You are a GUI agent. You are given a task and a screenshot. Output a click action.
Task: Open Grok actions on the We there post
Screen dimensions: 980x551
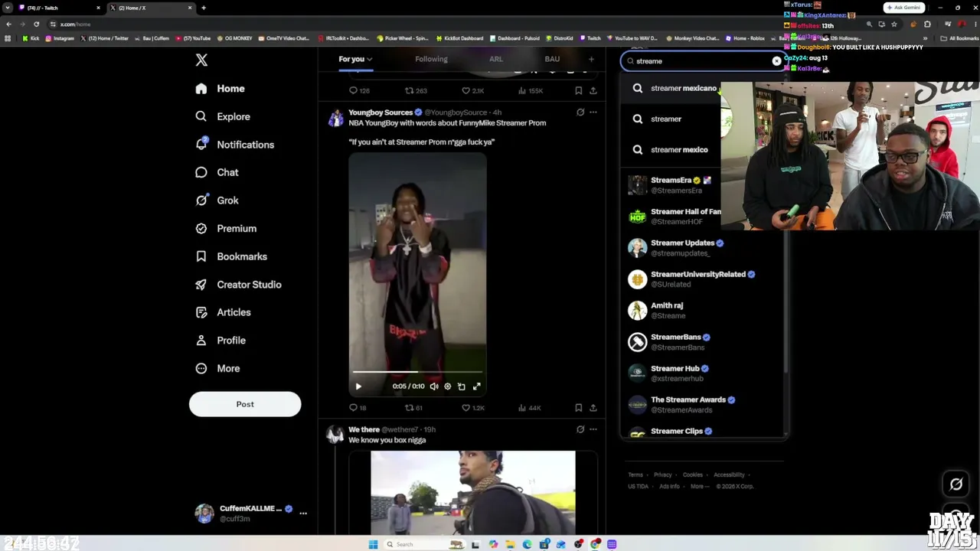pos(580,429)
